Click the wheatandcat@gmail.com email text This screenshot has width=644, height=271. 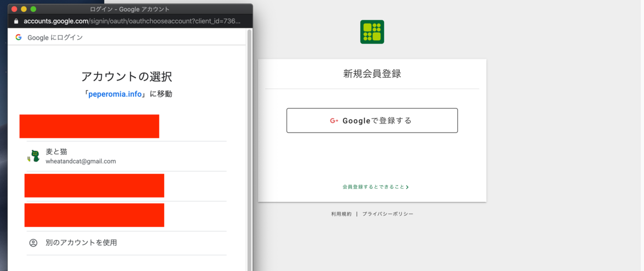81,161
